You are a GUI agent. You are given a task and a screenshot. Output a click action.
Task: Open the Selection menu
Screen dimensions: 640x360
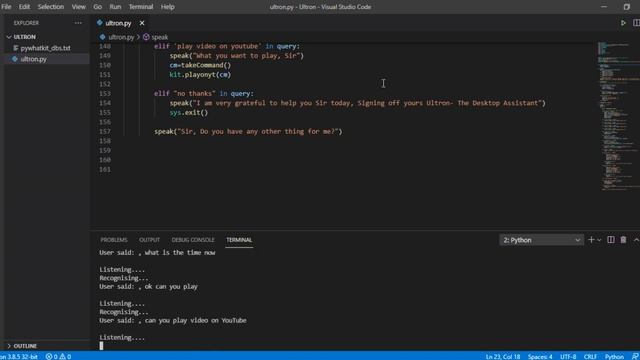51,7
